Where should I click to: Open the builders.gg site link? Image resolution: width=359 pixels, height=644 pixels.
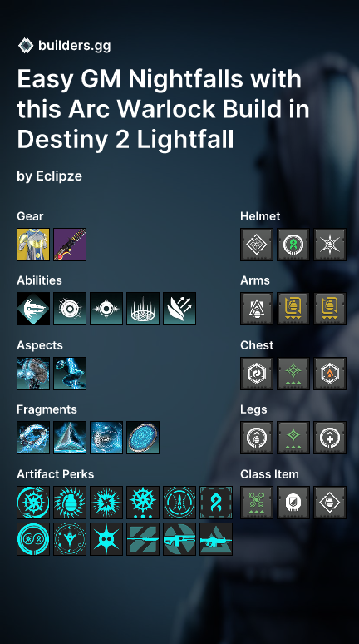click(74, 46)
